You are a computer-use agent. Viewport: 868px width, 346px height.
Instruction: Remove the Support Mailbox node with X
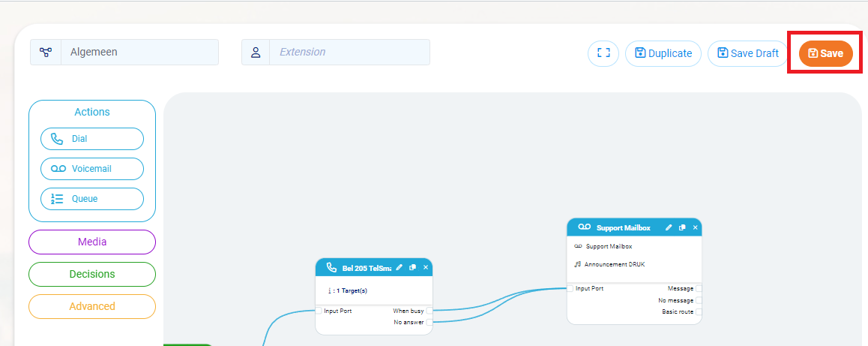pyautogui.click(x=695, y=227)
